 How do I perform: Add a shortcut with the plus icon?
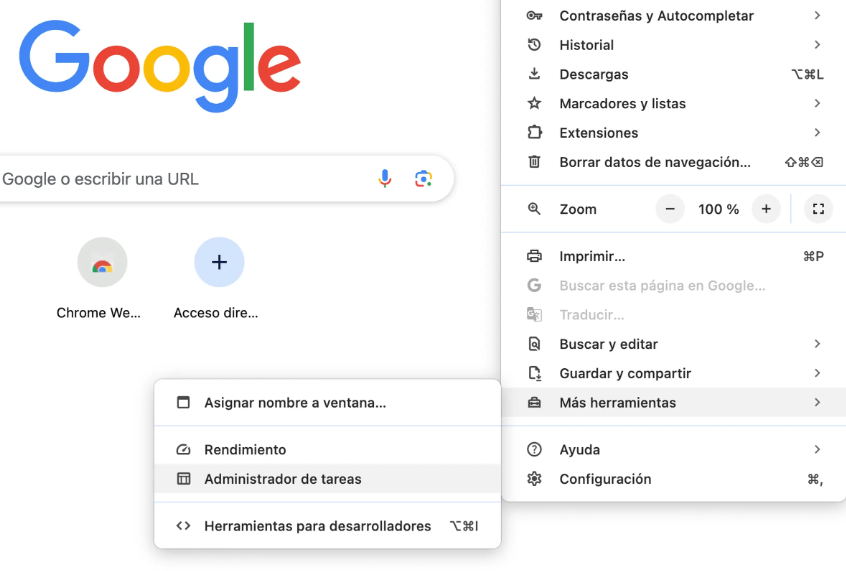(219, 263)
